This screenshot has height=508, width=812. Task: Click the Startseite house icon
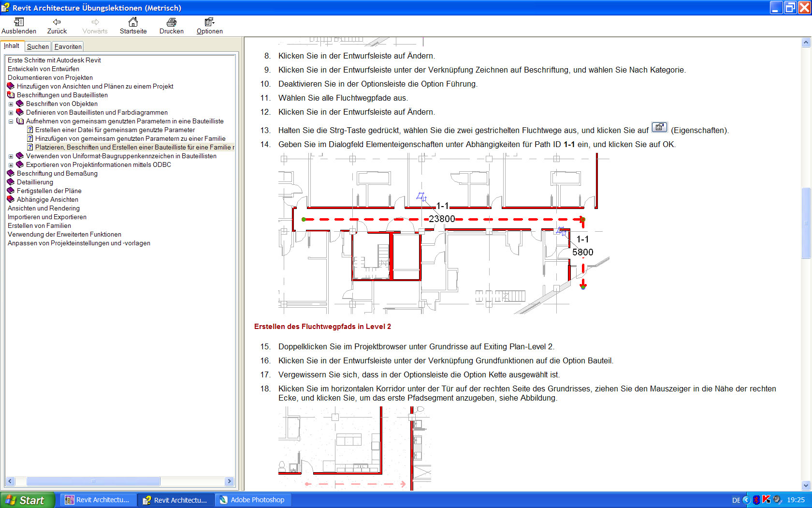(133, 22)
